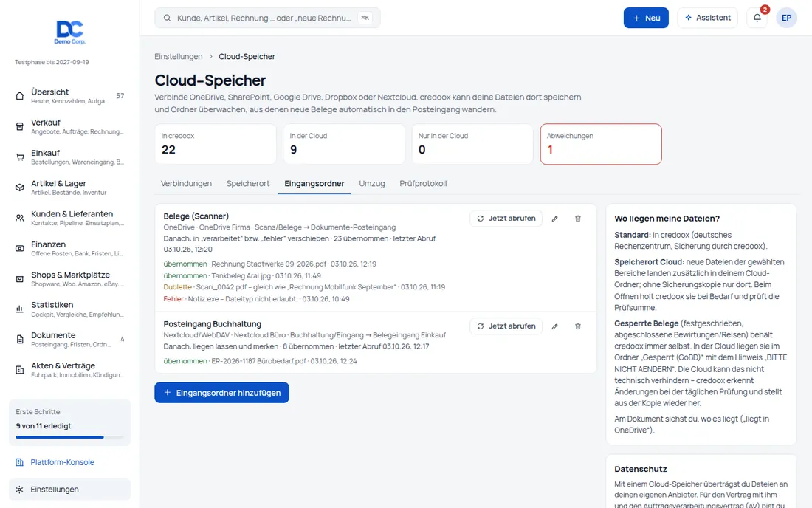
Task: Open the Prüfprotokoll tab
Action: point(423,183)
